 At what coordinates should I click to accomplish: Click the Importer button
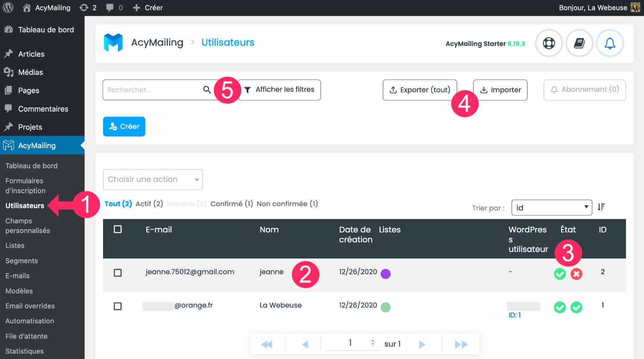[500, 90]
